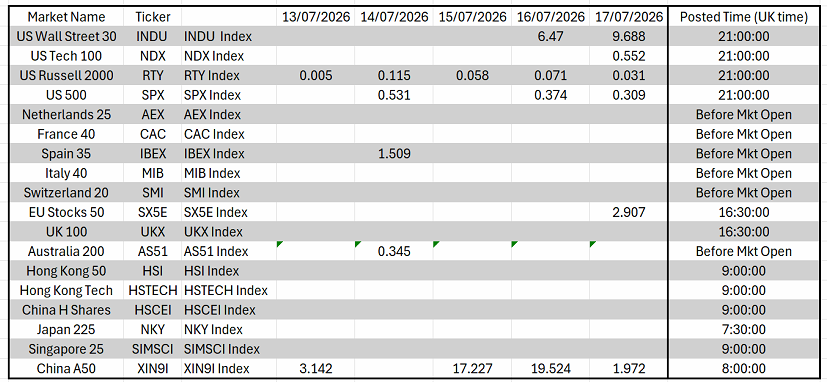Click the 'UKX Index' cell
The height and width of the screenshot is (382, 827).
click(229, 232)
